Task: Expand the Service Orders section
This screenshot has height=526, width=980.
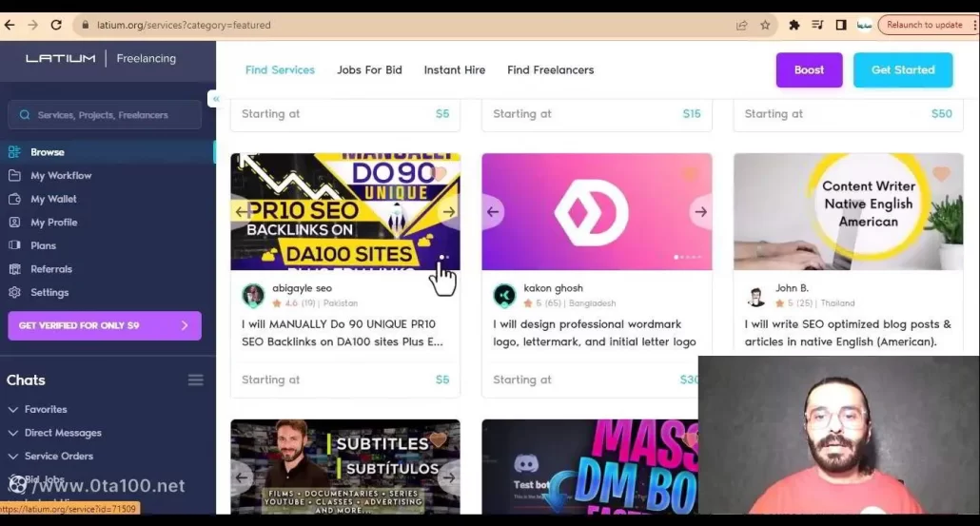Action: click(x=13, y=457)
